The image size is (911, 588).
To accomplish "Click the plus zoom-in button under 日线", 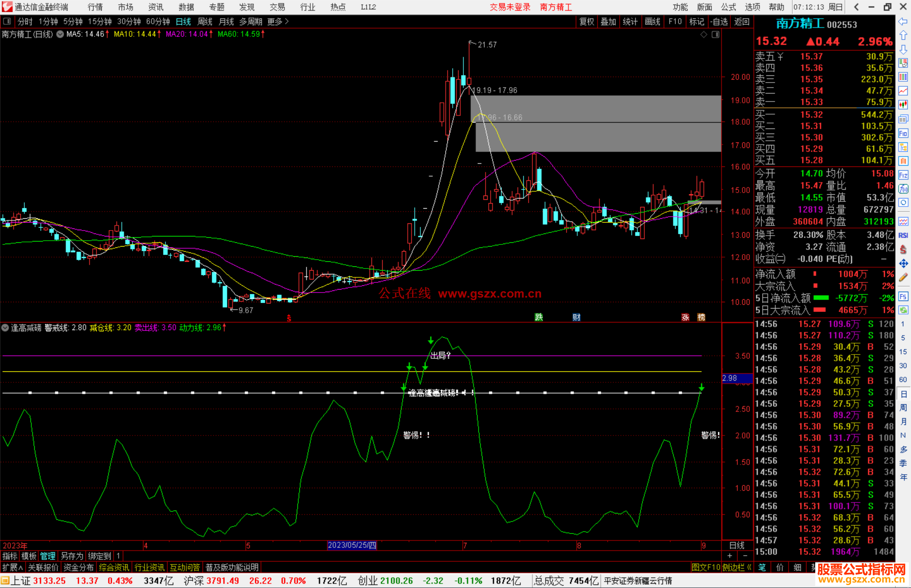I will [x=730, y=556].
